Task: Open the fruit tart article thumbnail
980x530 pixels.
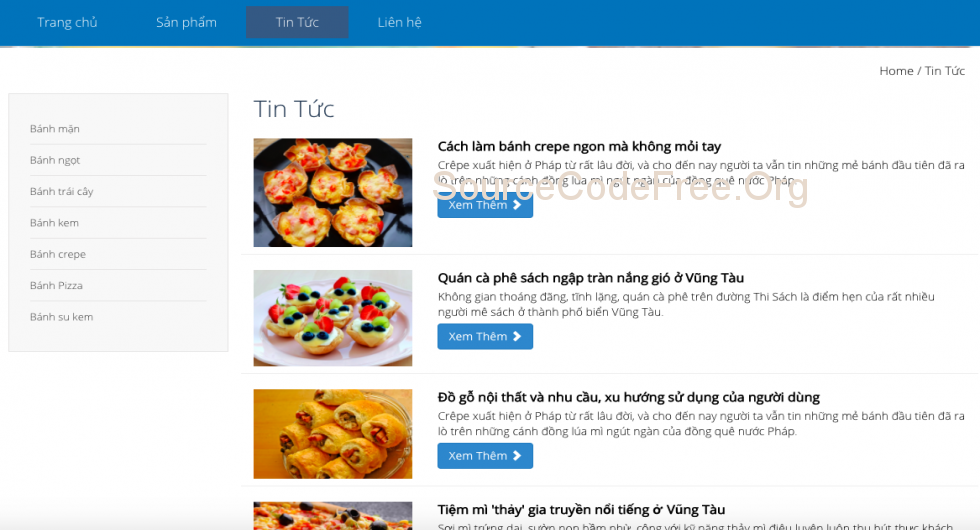Action: 332,318
